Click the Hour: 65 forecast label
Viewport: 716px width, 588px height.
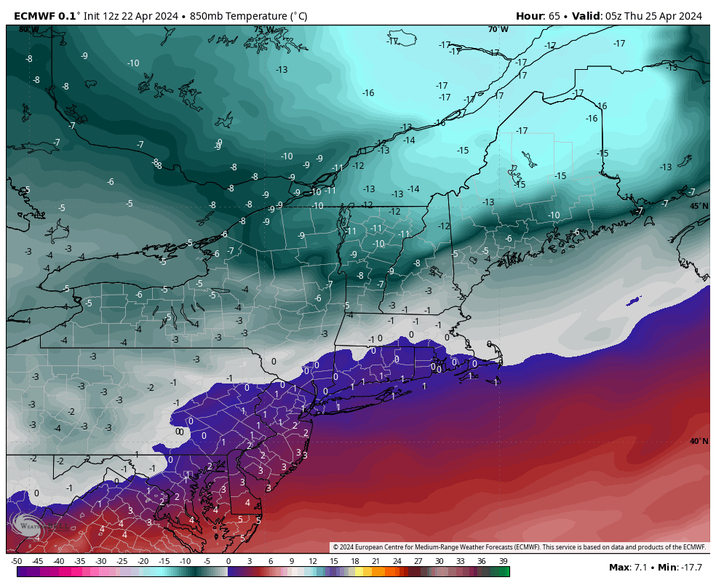pos(541,16)
